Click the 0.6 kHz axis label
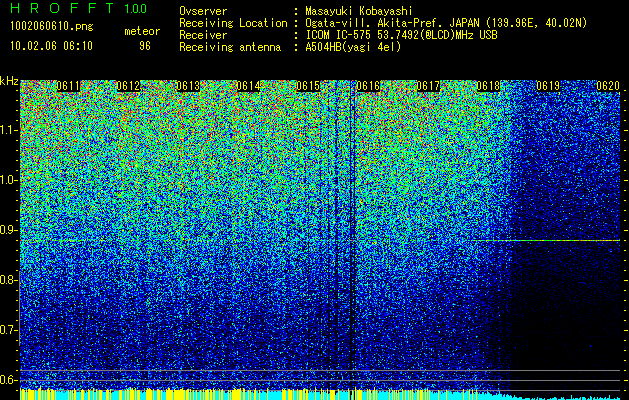 [8, 380]
